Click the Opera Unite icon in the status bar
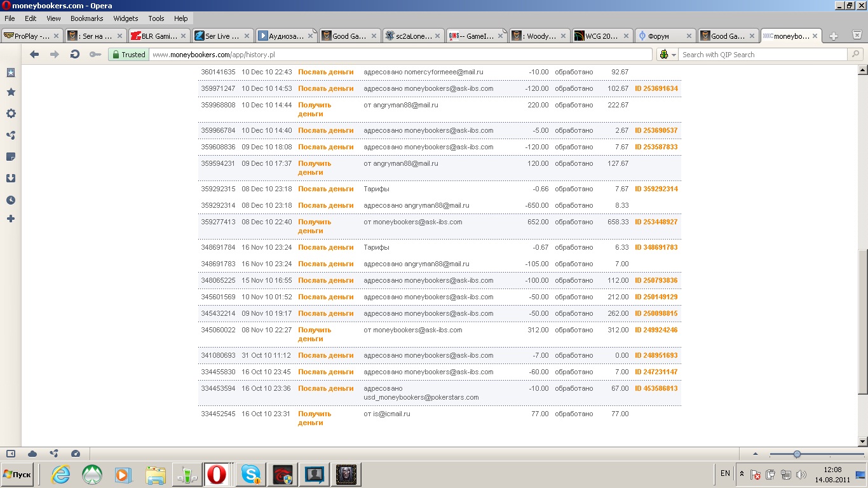Viewport: 868px width, 488px height. pos(54,454)
